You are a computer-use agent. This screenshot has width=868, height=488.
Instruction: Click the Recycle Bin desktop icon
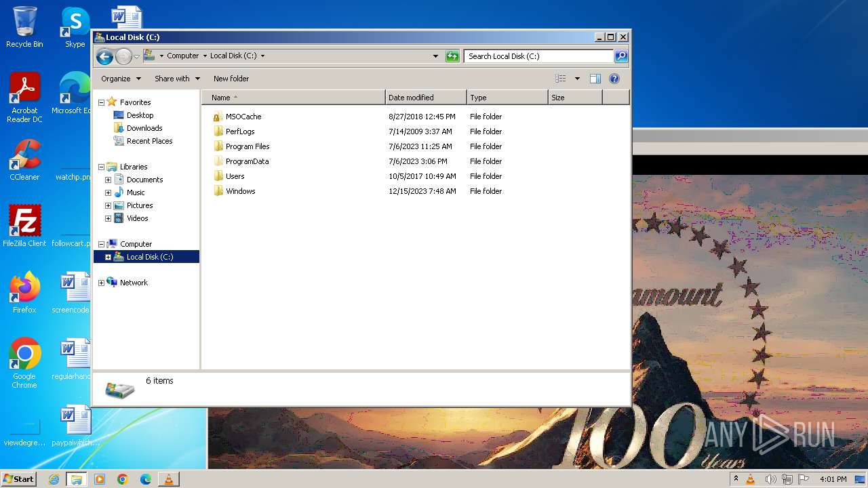tap(24, 27)
